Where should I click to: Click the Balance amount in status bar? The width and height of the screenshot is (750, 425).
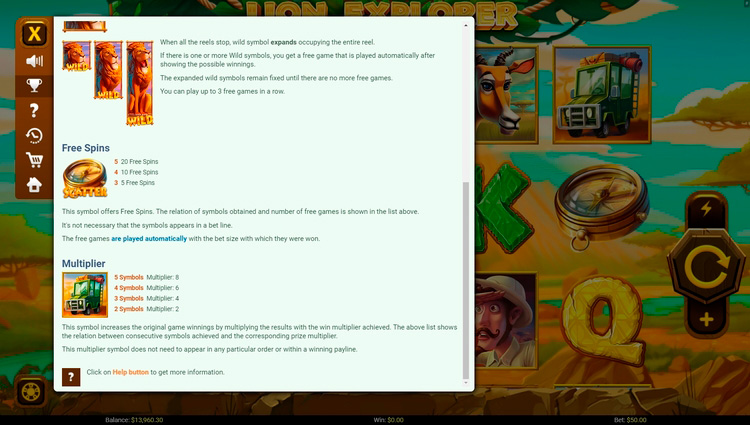point(134,420)
